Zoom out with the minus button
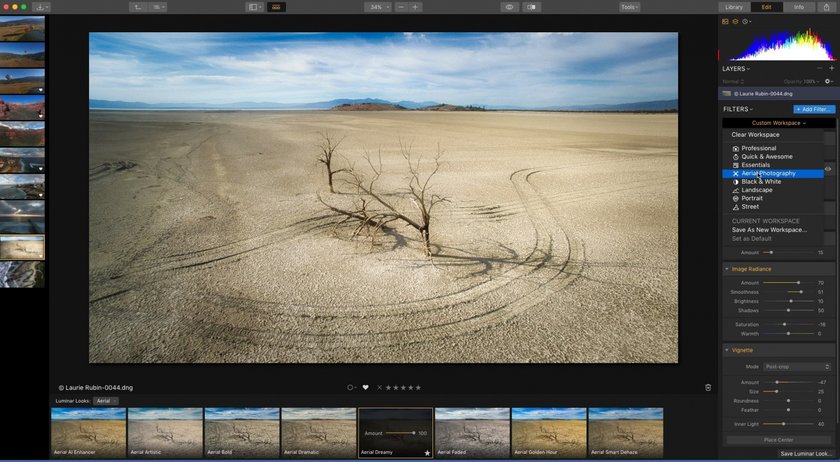The image size is (840, 462). pyautogui.click(x=402, y=7)
